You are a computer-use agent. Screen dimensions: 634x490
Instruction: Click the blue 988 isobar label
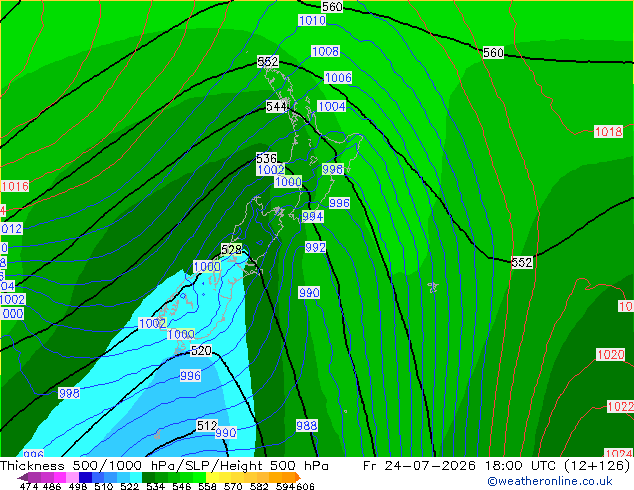coord(306,425)
